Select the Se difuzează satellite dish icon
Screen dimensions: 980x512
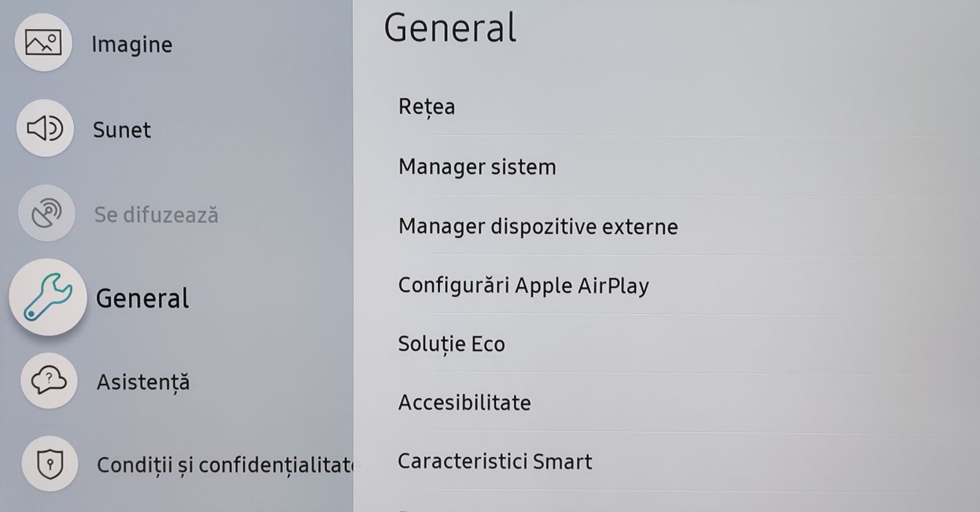tap(47, 213)
